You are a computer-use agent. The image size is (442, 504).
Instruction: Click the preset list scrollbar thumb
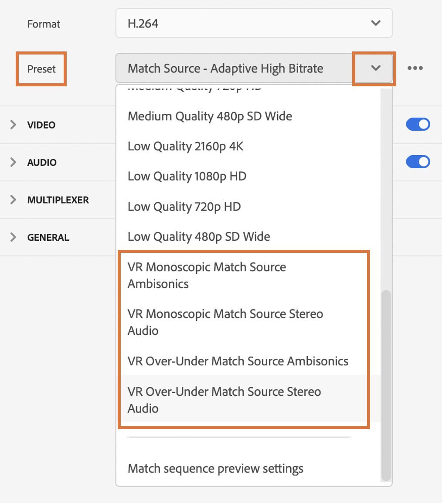[x=386, y=384]
